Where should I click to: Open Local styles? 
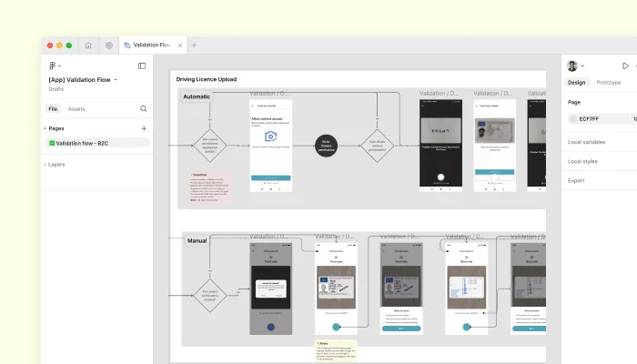tap(582, 161)
